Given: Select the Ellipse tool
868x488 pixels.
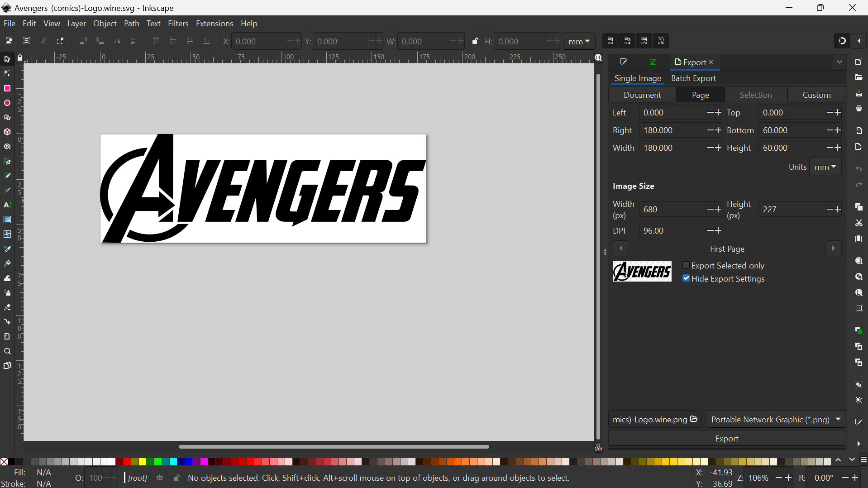Looking at the screenshot, I should [x=7, y=103].
